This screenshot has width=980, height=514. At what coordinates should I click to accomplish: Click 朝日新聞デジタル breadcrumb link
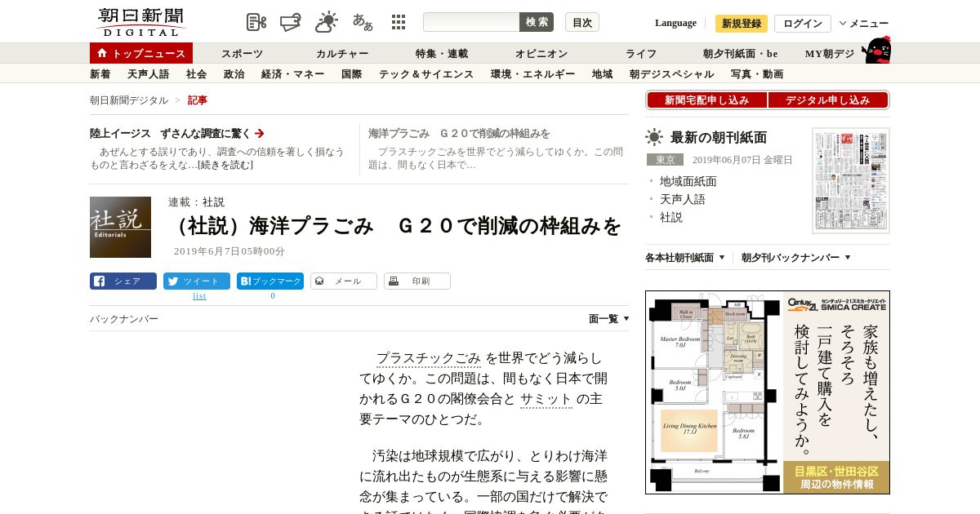[129, 100]
